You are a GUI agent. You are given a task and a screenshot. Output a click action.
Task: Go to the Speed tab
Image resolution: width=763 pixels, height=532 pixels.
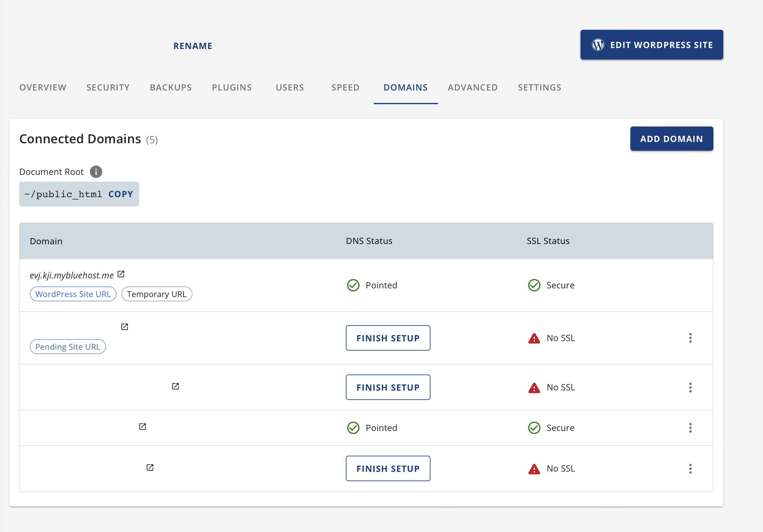[x=346, y=87]
